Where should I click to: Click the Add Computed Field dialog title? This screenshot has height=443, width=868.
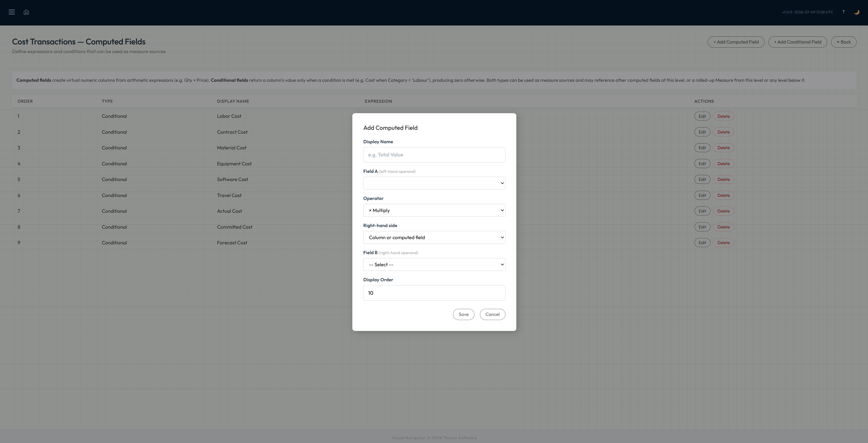click(x=390, y=128)
